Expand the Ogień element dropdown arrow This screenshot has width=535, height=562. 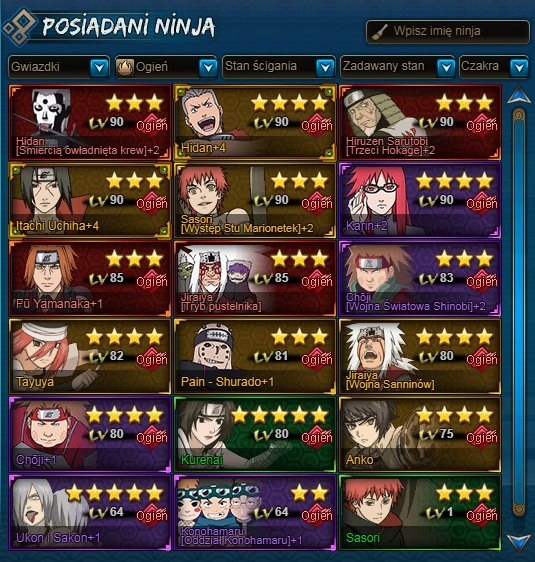tap(208, 67)
